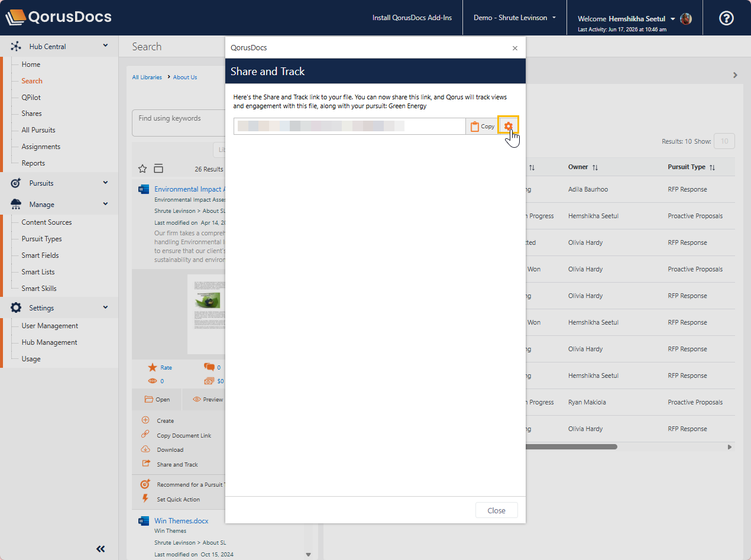Click the Set Quick Action lightning icon

[x=145, y=499]
